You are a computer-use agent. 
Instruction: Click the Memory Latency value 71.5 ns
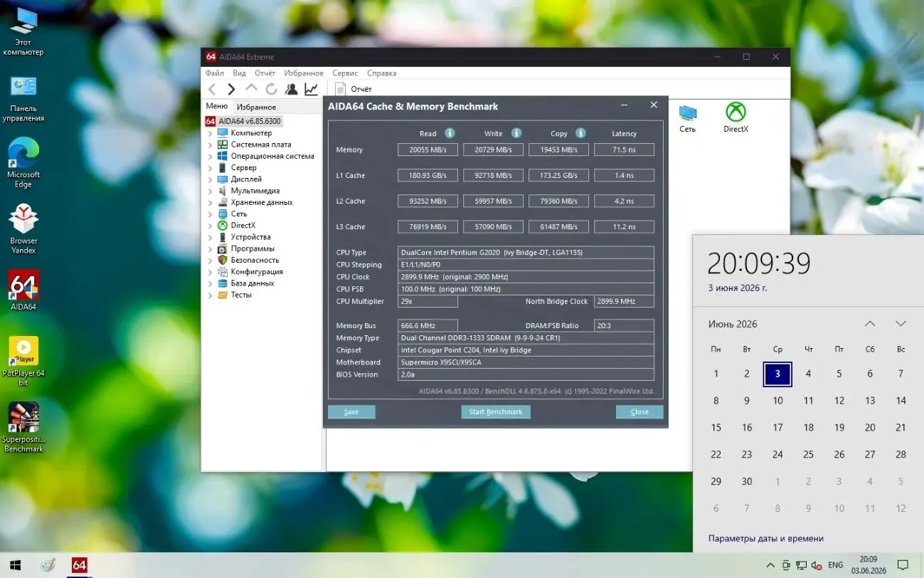[x=624, y=149]
